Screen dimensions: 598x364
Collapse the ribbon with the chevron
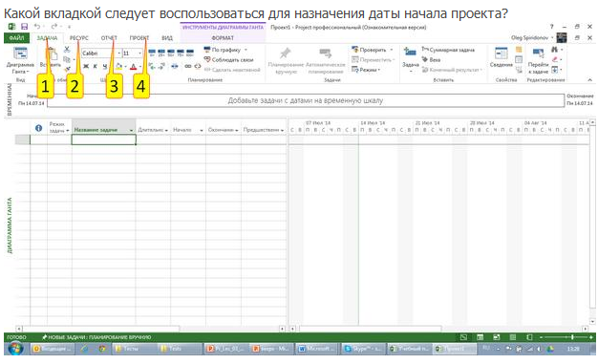590,79
